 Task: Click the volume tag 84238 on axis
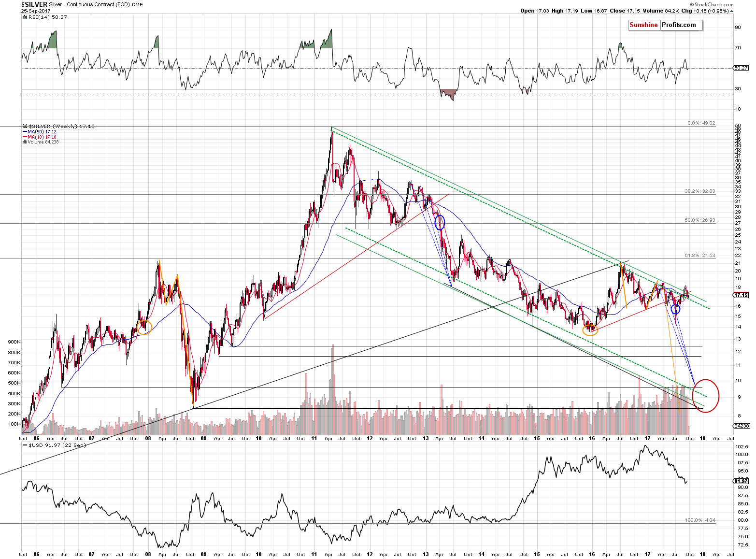(741, 426)
